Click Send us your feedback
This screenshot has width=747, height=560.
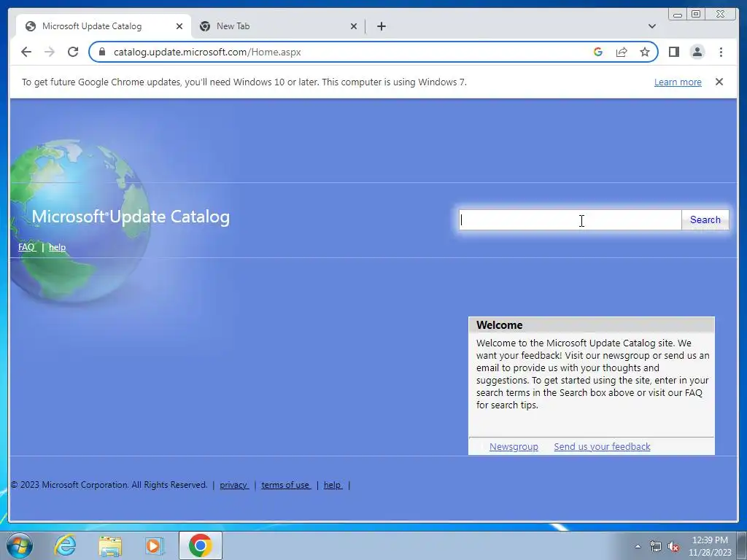point(602,447)
